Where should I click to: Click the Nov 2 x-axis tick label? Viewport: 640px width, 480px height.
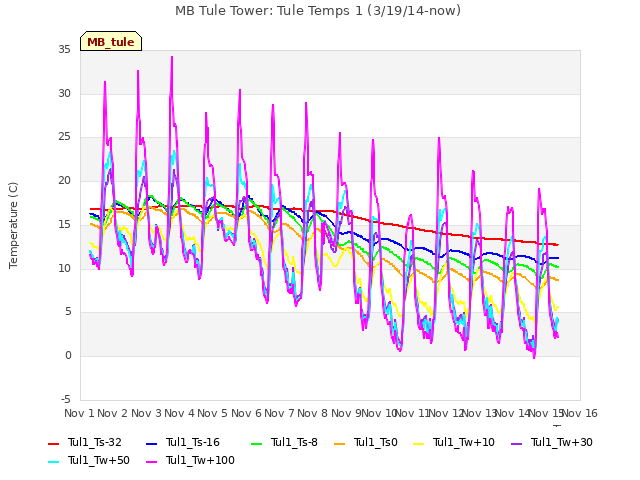(113, 413)
